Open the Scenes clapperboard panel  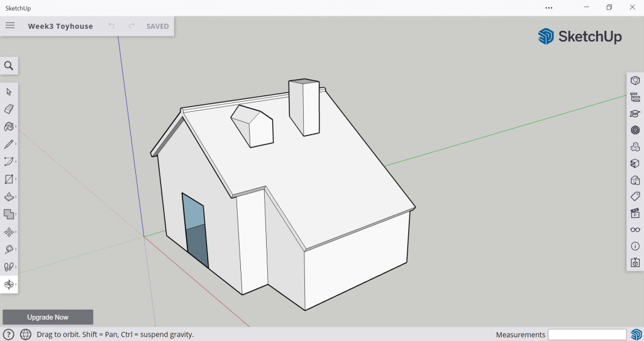[635, 213]
